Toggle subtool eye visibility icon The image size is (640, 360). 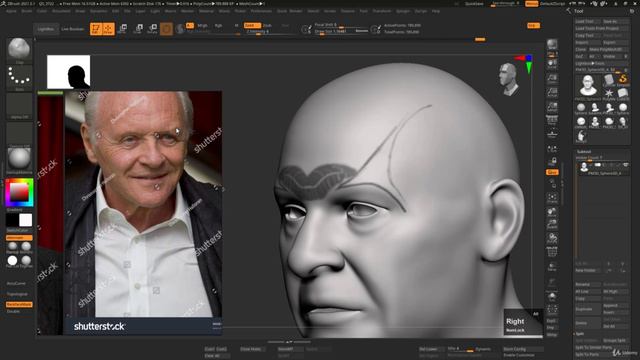coord(626,165)
